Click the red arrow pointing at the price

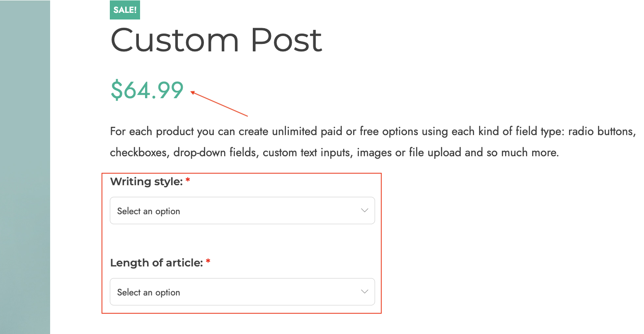click(x=219, y=104)
